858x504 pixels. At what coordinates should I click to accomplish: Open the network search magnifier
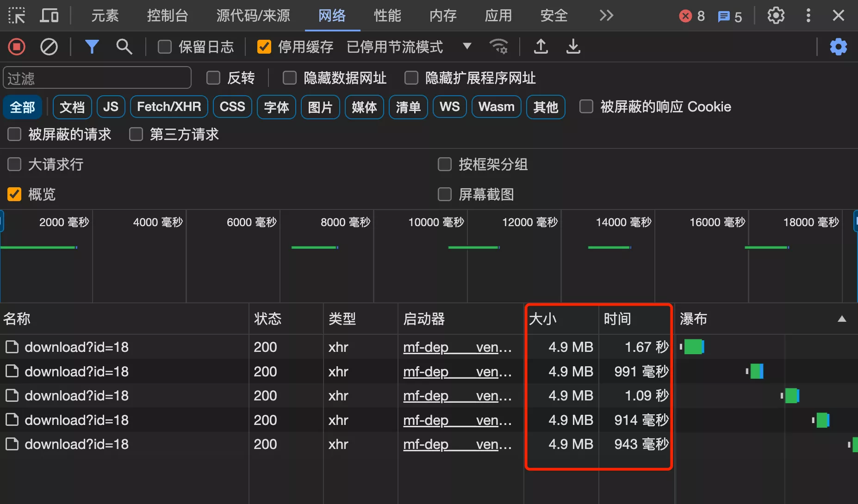(x=124, y=47)
